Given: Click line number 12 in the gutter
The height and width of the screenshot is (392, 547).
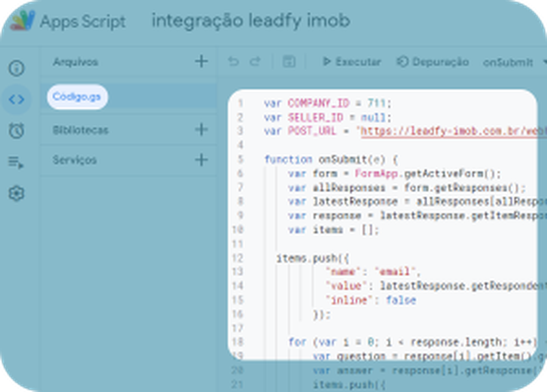Looking at the screenshot, I should [238, 259].
